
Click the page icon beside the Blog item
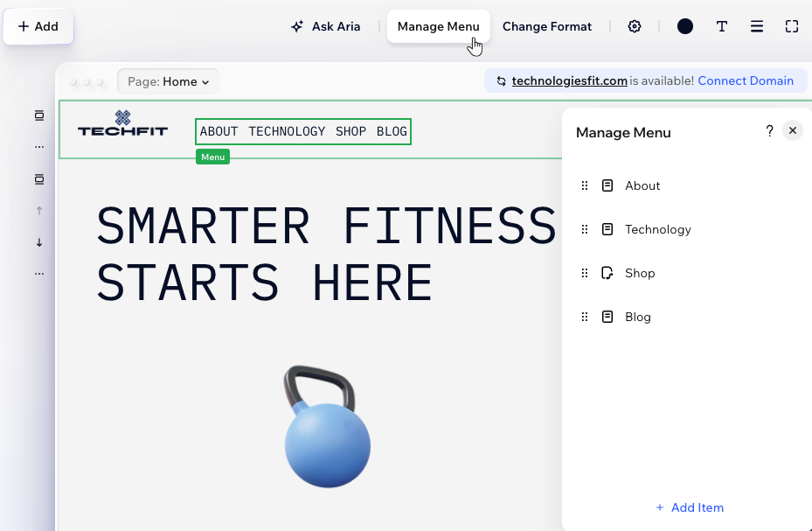point(607,317)
